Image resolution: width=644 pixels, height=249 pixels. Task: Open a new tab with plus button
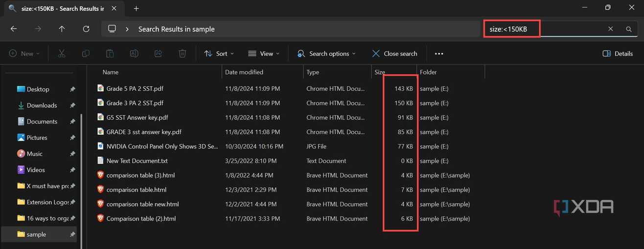click(136, 8)
